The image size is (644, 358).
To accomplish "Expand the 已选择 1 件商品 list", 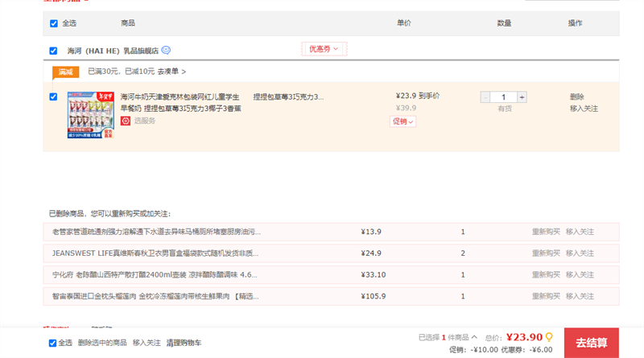I will click(x=448, y=337).
